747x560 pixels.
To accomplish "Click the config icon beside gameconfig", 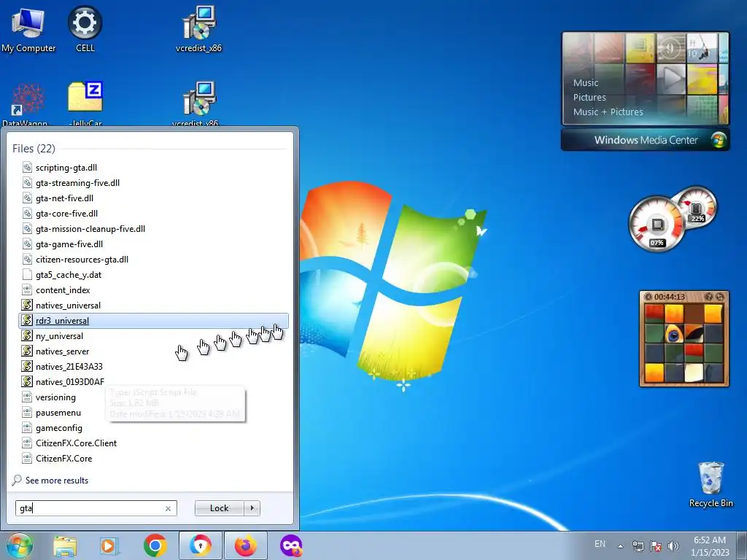I will [27, 427].
